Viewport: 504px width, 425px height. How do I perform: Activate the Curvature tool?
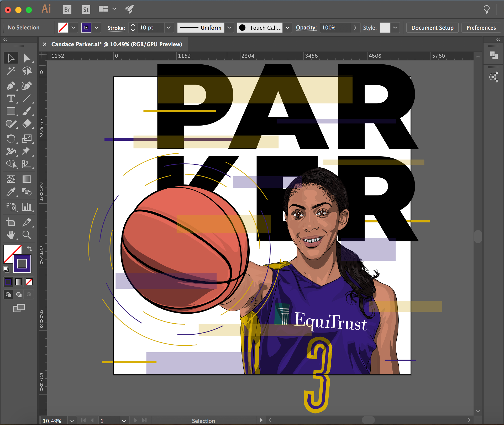(x=27, y=86)
